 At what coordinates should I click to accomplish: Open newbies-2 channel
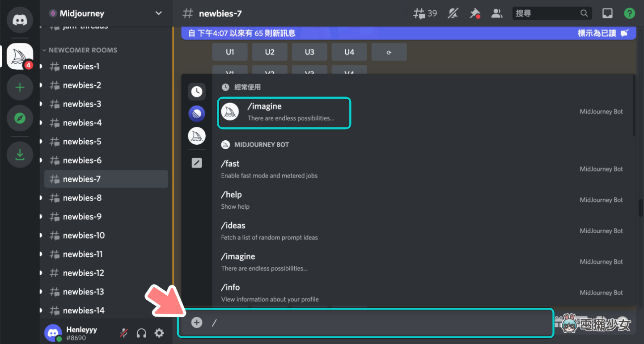pyautogui.click(x=106, y=85)
